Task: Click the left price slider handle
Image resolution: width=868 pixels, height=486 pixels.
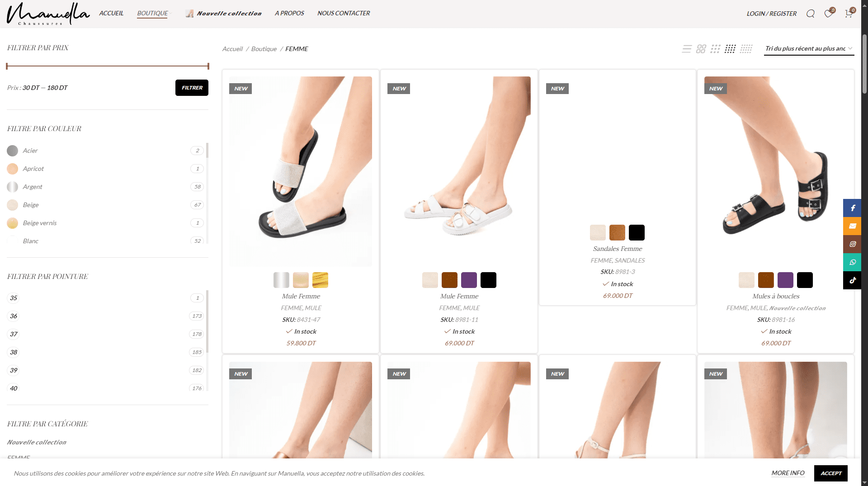Action: click(x=7, y=66)
